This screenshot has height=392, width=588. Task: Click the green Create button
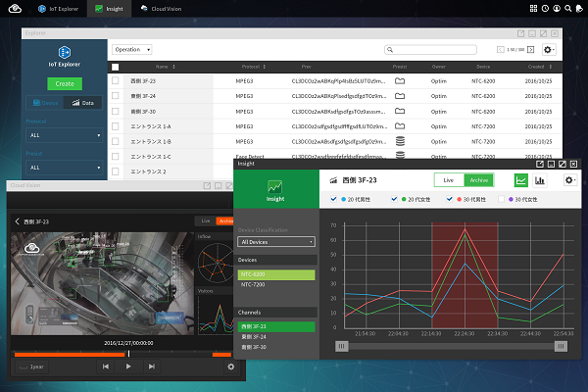click(66, 84)
